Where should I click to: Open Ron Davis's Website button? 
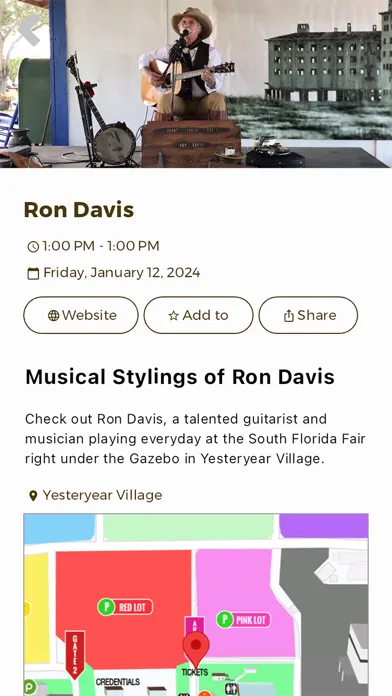[x=81, y=315]
